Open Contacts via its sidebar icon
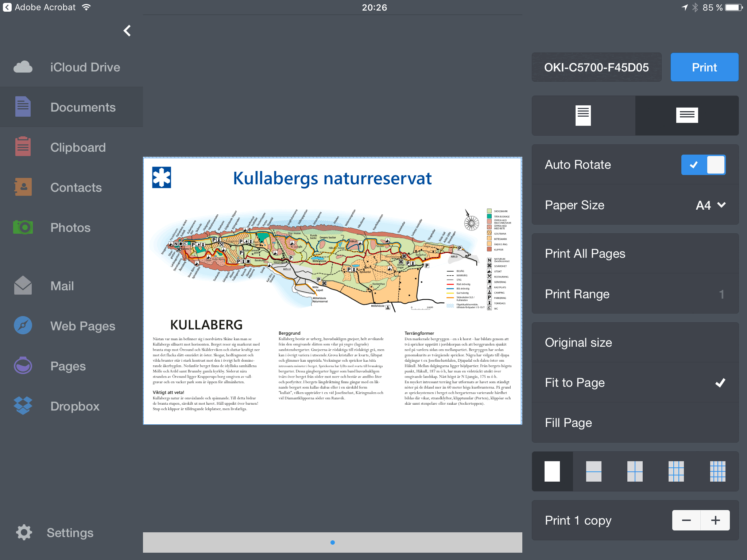The image size is (747, 560). [x=23, y=187]
